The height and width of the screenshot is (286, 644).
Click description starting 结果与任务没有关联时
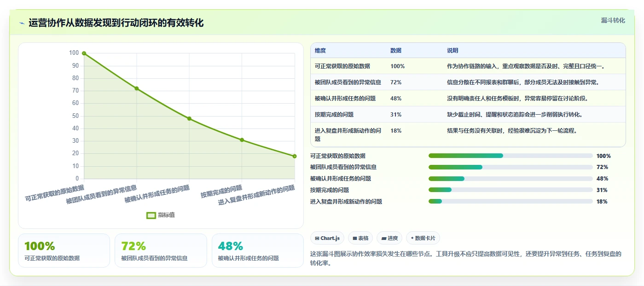click(x=512, y=131)
